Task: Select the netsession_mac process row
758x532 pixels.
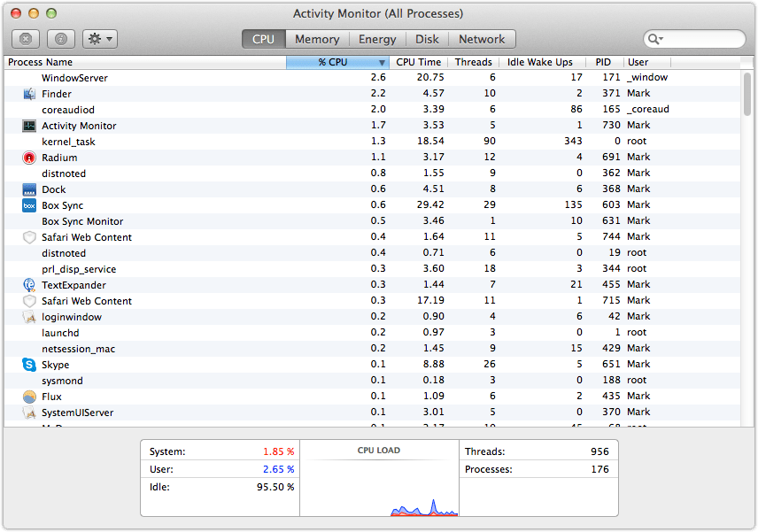Action: pyautogui.click(x=372, y=349)
